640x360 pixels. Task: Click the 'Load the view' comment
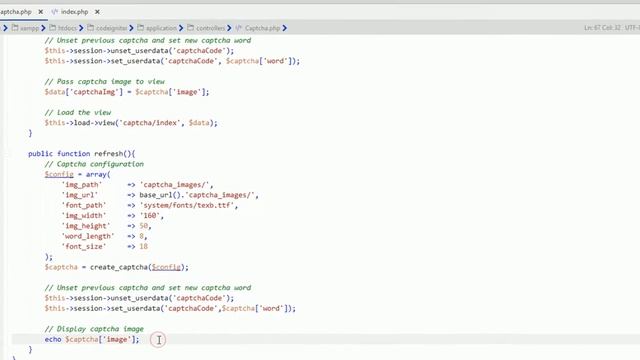point(78,113)
